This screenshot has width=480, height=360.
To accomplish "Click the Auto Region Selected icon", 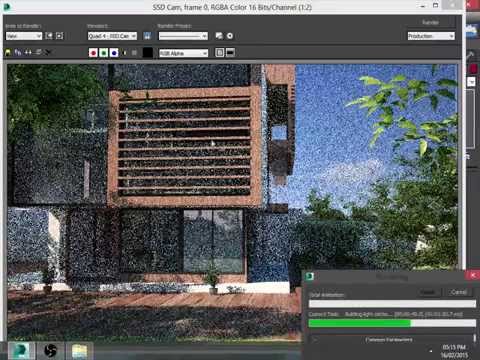I will (x=59, y=36).
